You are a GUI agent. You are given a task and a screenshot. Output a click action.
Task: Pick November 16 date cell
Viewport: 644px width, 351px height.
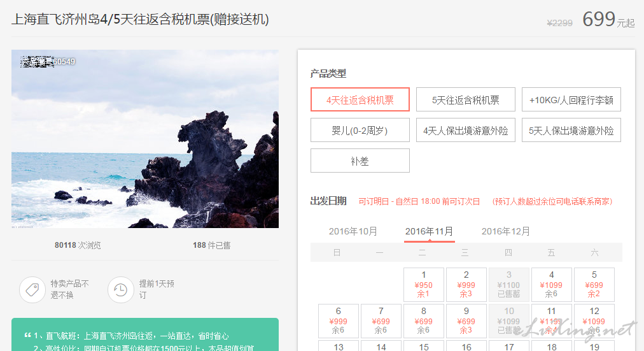(466, 346)
